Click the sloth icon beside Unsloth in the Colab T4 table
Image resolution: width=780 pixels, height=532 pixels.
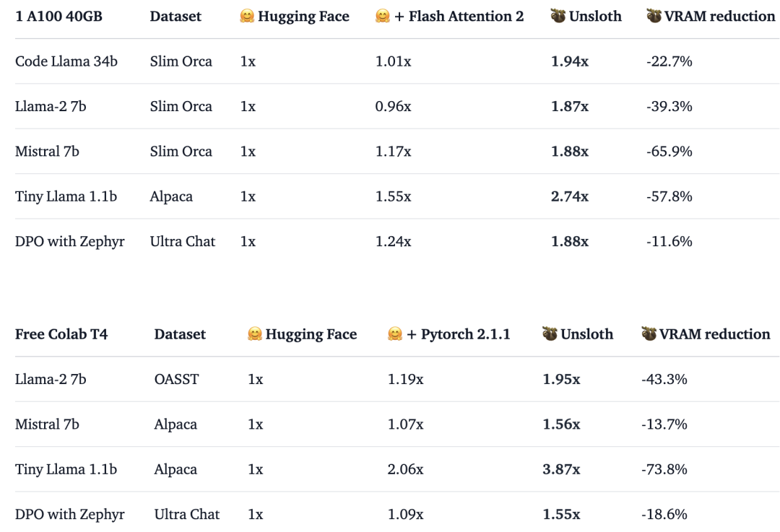(x=550, y=334)
